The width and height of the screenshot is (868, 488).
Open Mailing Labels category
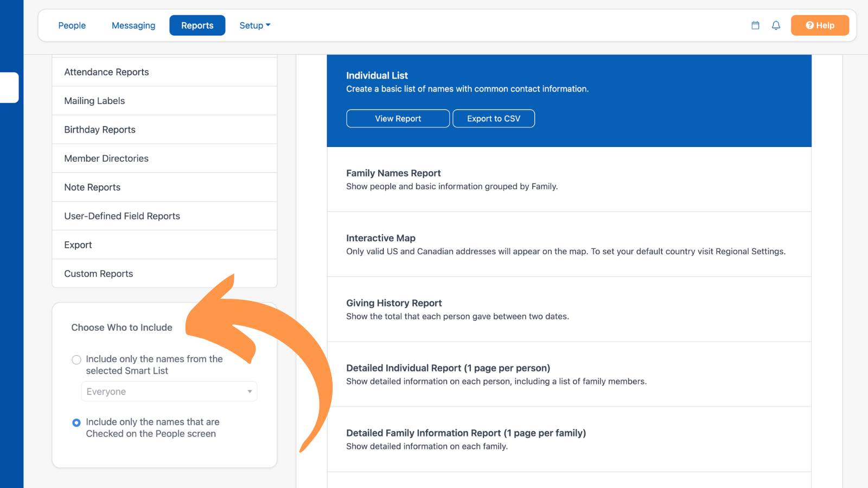(164, 101)
